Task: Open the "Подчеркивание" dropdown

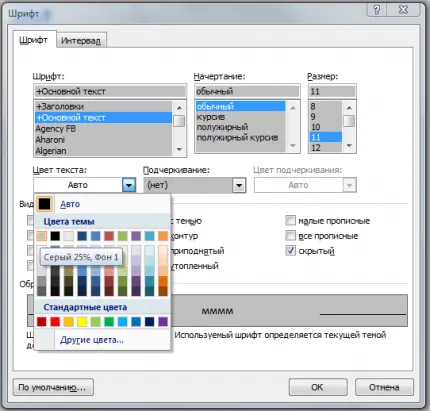Action: pos(195,185)
